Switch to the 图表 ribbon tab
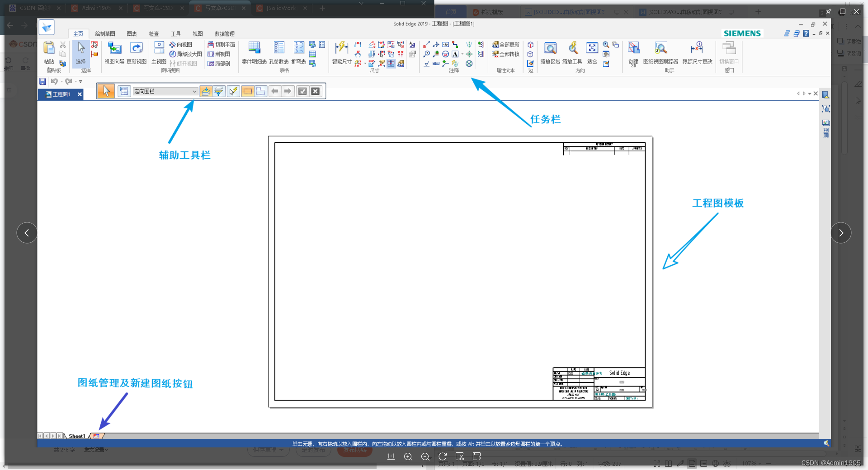 tap(132, 34)
